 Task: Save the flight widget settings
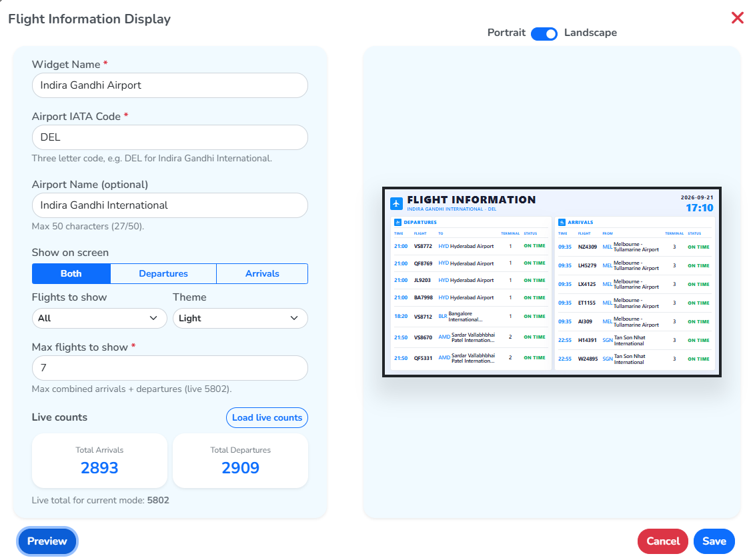tap(714, 541)
